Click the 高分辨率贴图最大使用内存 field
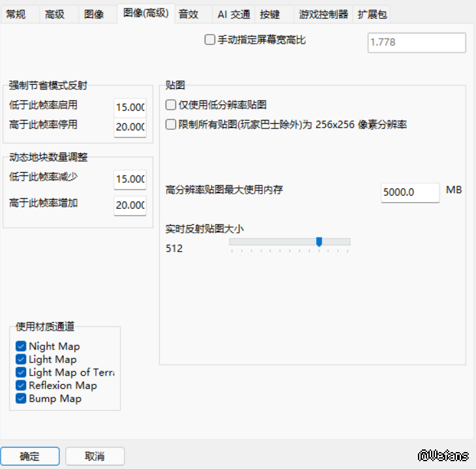This screenshot has height=469, width=476. [x=409, y=192]
